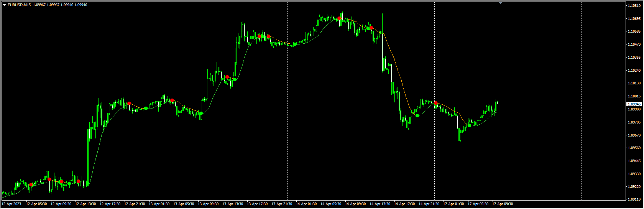644x209 pixels.
Task: Click the time axis label 14 Apr 21:30
Action: [429, 204]
